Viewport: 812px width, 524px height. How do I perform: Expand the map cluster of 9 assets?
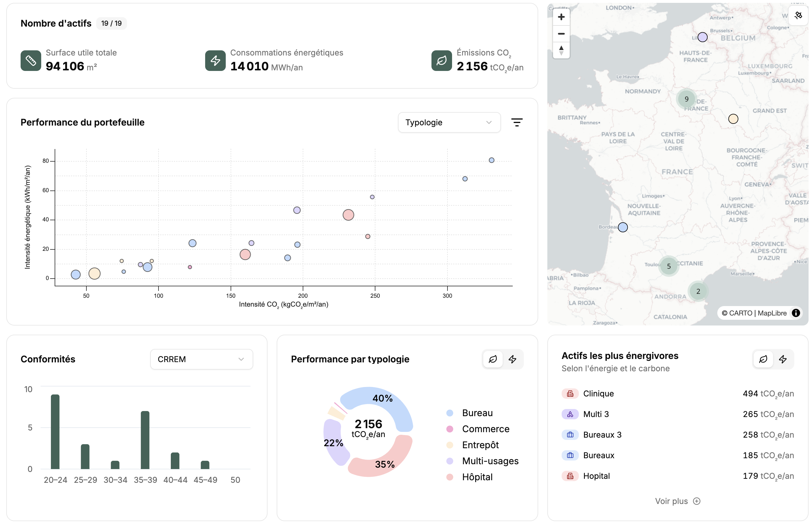click(x=686, y=99)
